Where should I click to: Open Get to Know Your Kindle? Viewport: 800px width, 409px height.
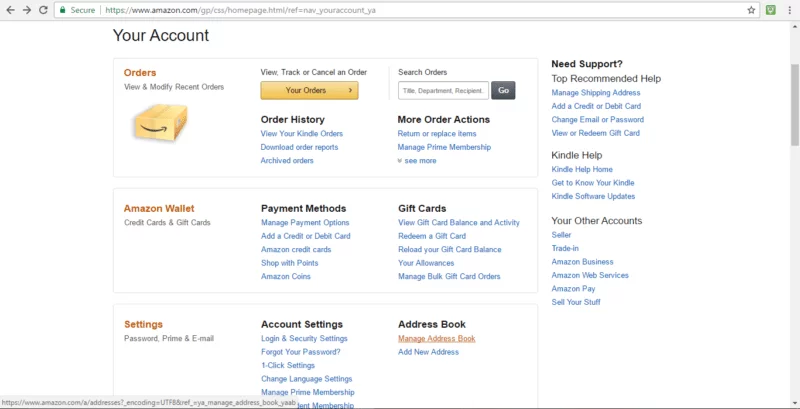(x=593, y=183)
